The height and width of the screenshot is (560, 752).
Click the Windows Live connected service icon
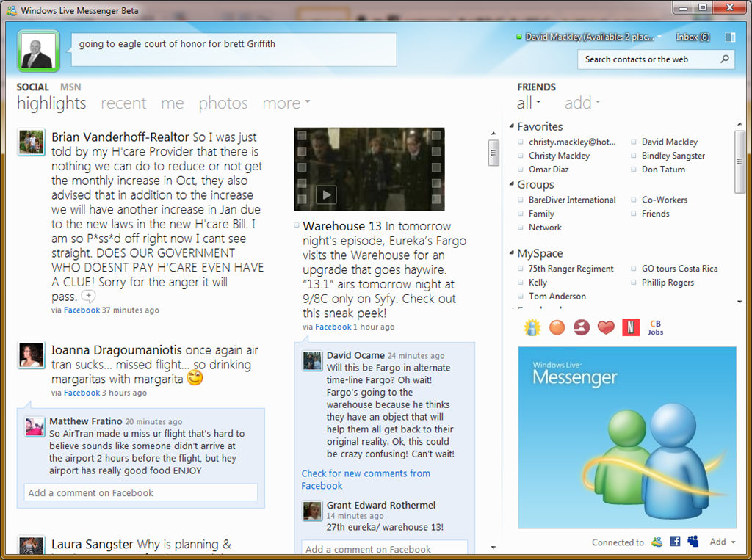click(x=657, y=542)
